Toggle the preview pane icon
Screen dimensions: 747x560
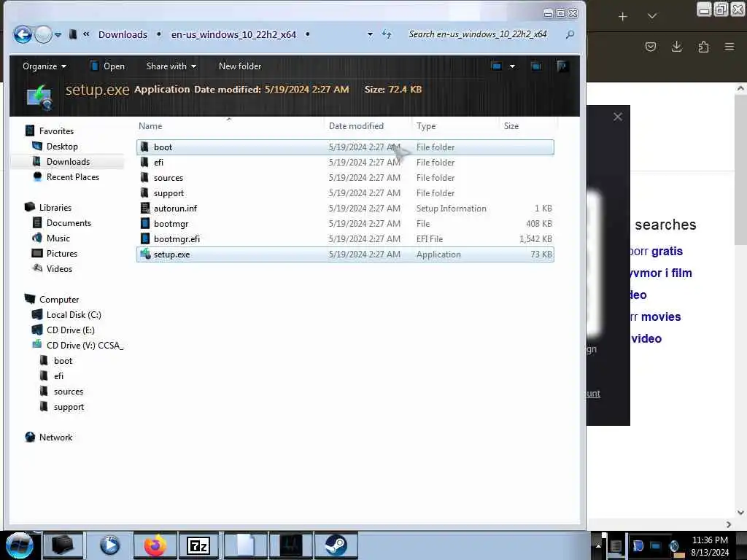click(x=536, y=66)
